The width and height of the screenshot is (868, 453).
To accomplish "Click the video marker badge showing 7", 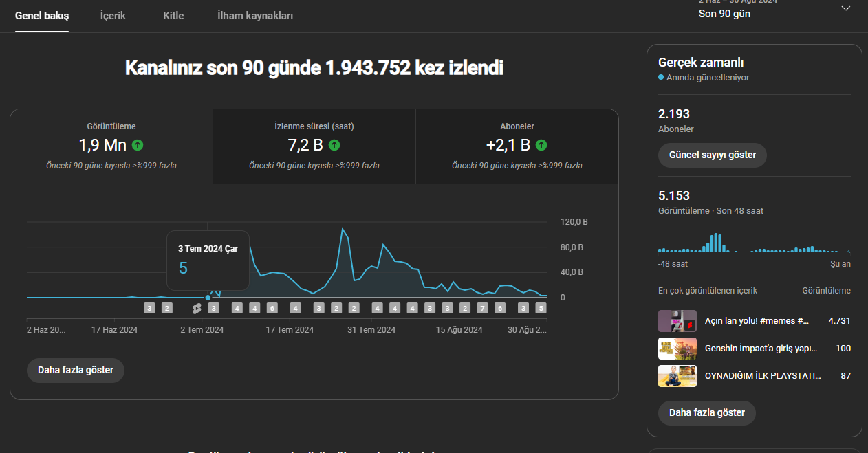I will coord(482,308).
